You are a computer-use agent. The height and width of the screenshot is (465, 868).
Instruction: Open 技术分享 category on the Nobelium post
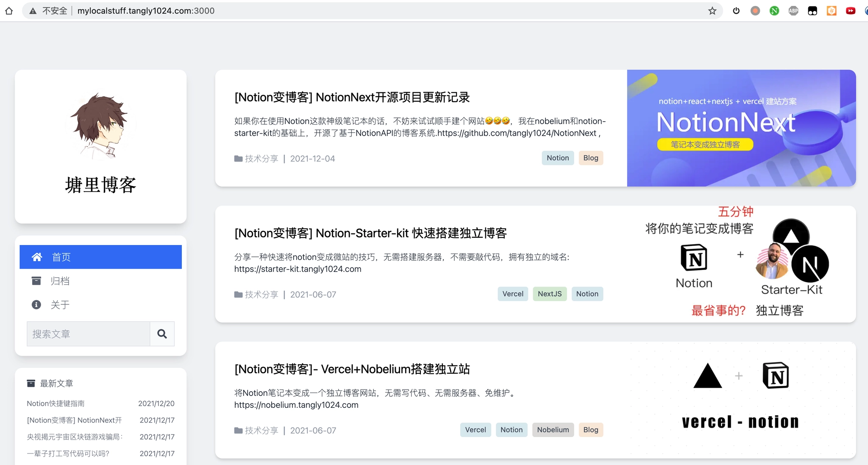click(x=262, y=431)
